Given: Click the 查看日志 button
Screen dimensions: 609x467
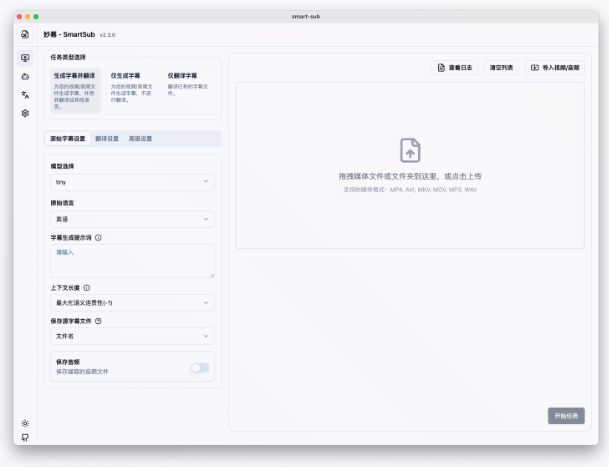Looking at the screenshot, I should click(x=454, y=68).
